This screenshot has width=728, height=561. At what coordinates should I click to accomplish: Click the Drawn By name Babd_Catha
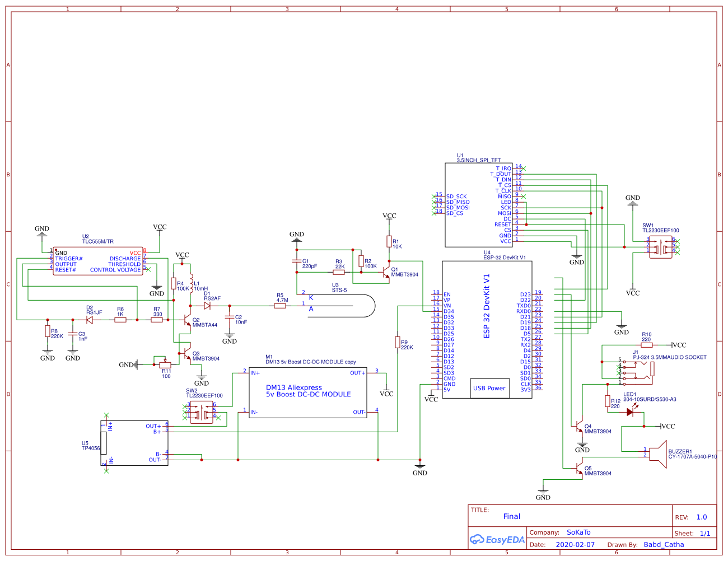pos(664,544)
